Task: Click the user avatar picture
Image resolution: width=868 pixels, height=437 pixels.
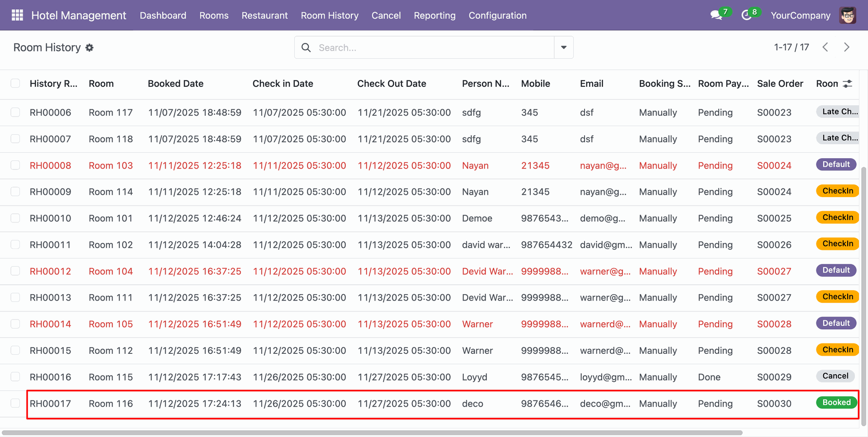Action: point(848,15)
